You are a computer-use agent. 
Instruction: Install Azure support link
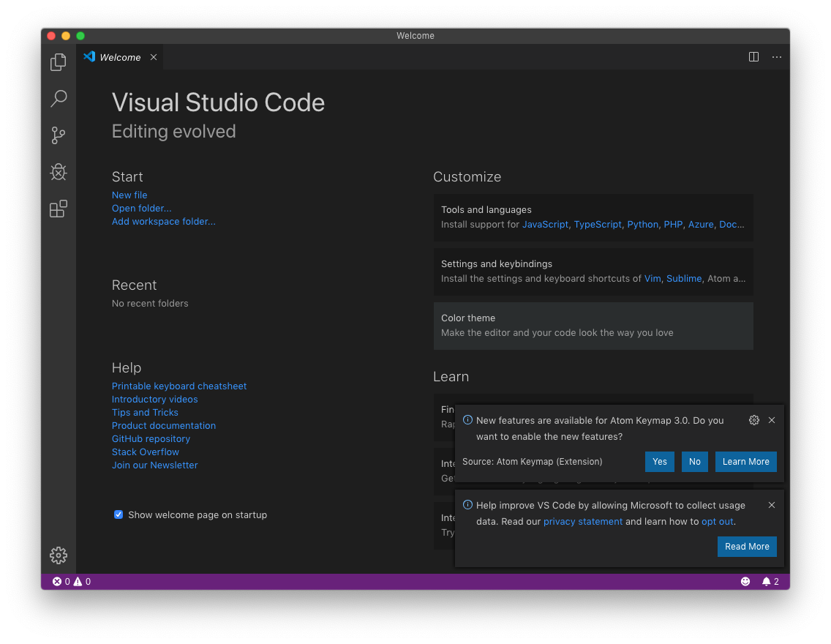point(701,225)
